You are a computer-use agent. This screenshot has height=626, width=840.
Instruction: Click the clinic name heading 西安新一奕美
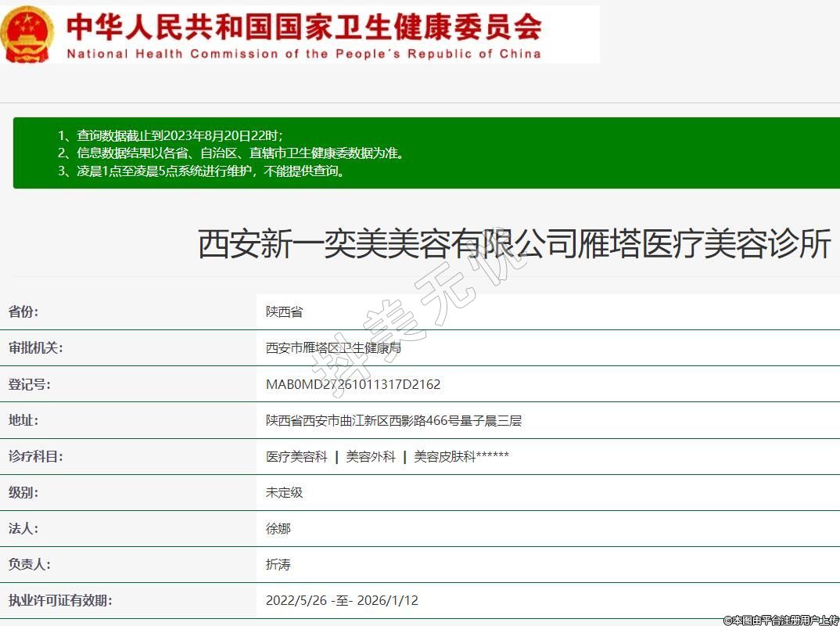[x=514, y=244]
